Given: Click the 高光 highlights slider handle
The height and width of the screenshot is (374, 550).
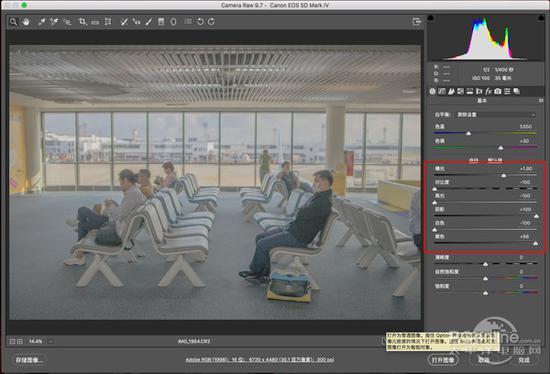Looking at the screenshot, I should click(x=435, y=202).
